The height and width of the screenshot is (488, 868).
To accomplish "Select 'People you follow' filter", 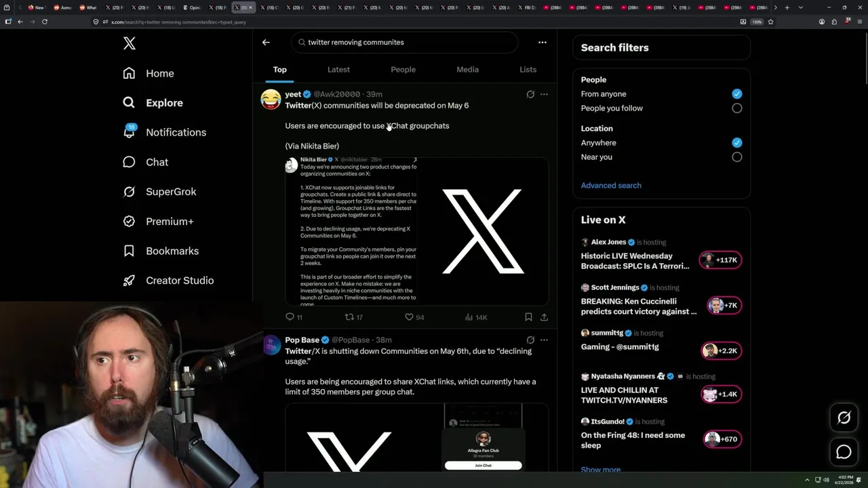I will 737,108.
